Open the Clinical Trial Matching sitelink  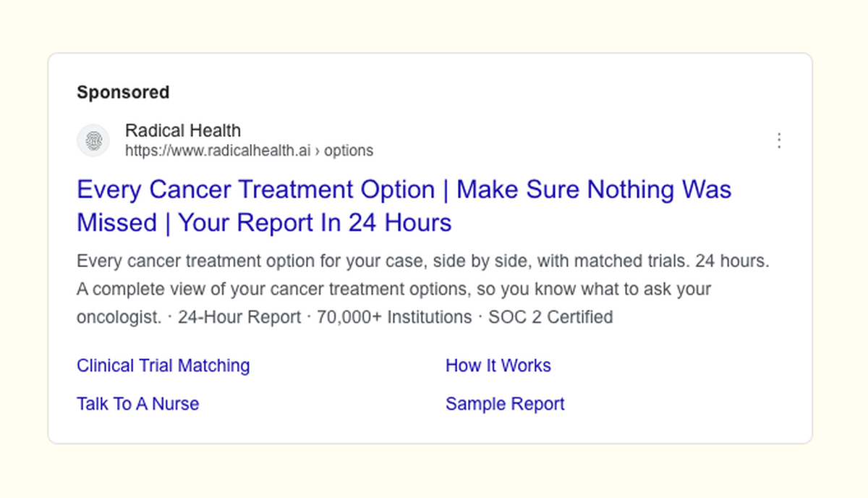163,366
